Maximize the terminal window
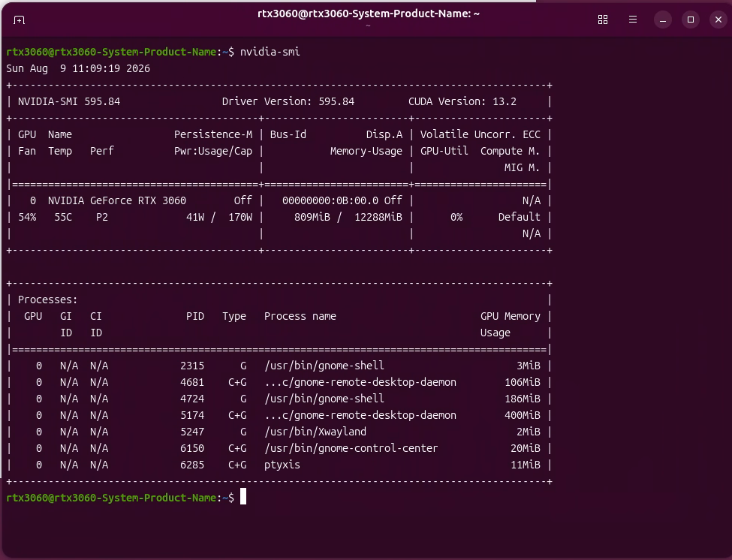The width and height of the screenshot is (732, 560). tap(691, 20)
